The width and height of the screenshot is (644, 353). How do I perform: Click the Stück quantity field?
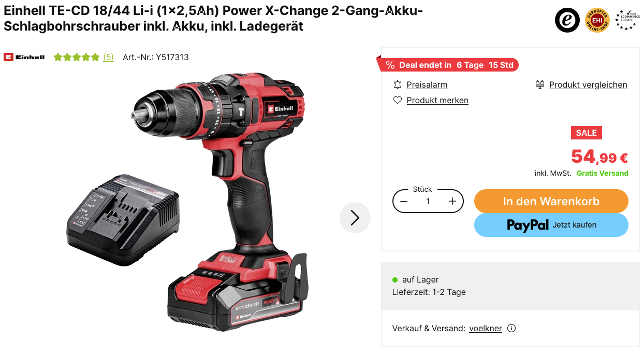point(428,201)
